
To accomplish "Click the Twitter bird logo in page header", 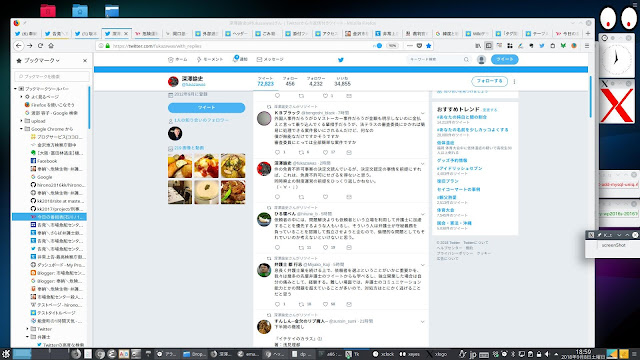I will pyautogui.click(x=341, y=60).
